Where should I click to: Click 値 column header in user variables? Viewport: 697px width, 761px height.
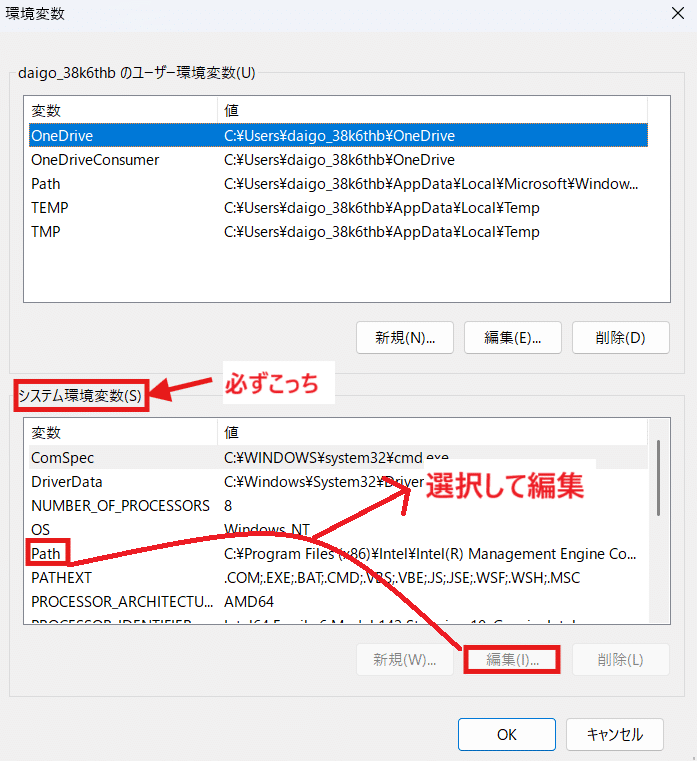pyautogui.click(x=432, y=111)
